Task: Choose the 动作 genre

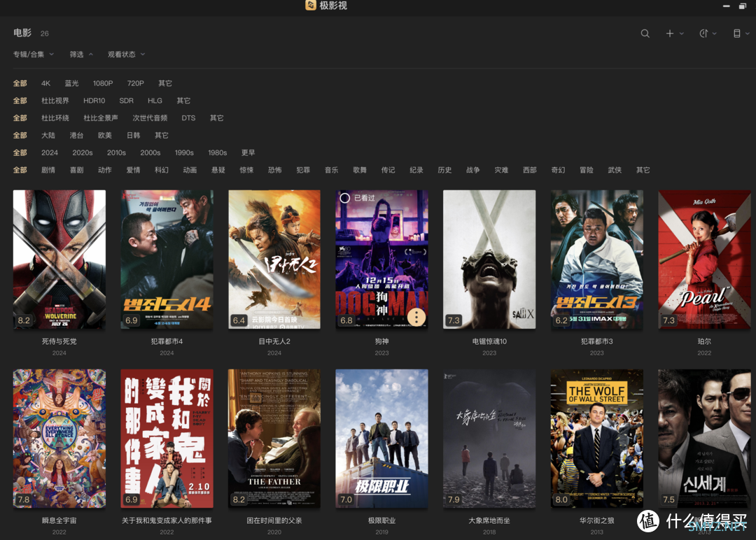Action: coord(104,170)
